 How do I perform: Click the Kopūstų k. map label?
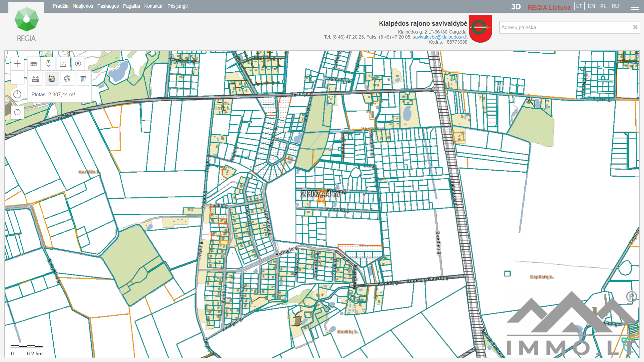tap(542, 277)
